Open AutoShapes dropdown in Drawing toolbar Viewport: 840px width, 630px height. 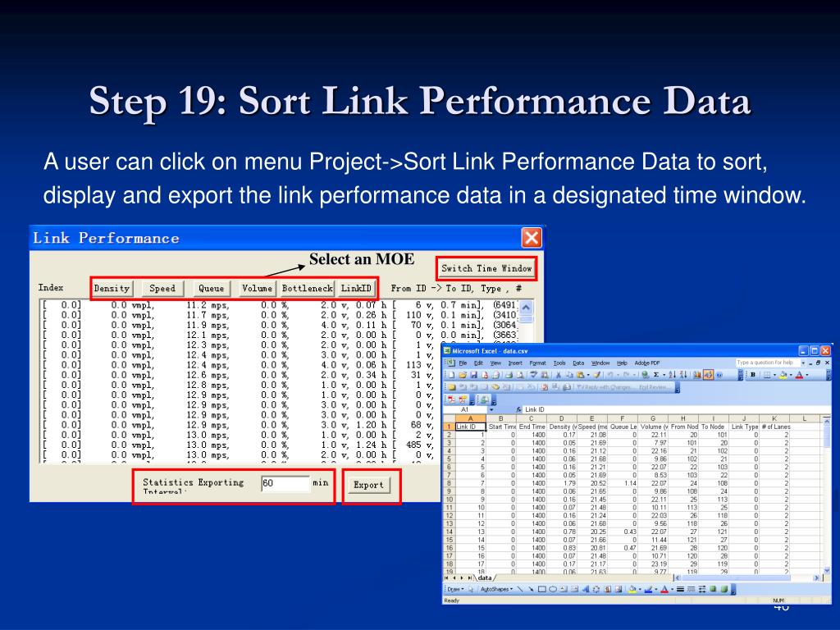point(497,589)
